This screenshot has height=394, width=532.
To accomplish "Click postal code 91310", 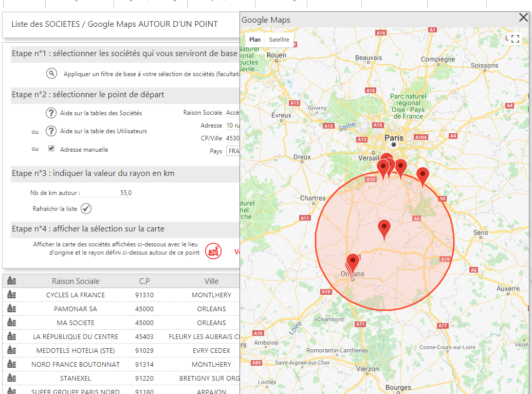I will pyautogui.click(x=144, y=295).
